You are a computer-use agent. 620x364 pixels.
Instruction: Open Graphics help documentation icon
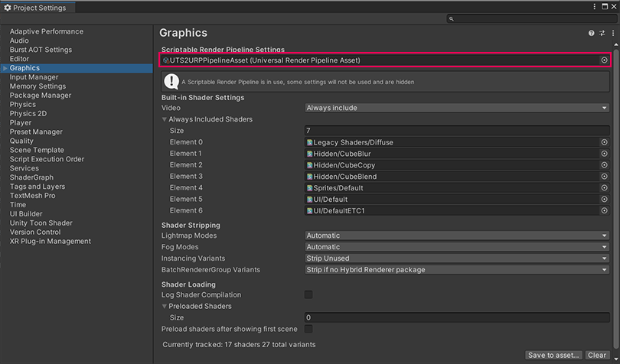pos(592,34)
